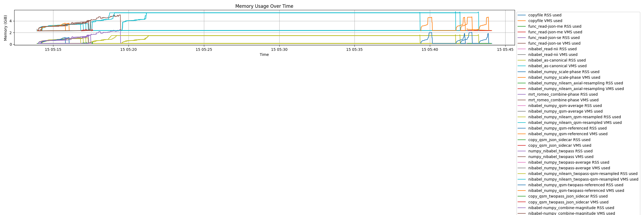Select legend entry copy_qsm_twopass_json_sidecar RSS used

(563, 196)
